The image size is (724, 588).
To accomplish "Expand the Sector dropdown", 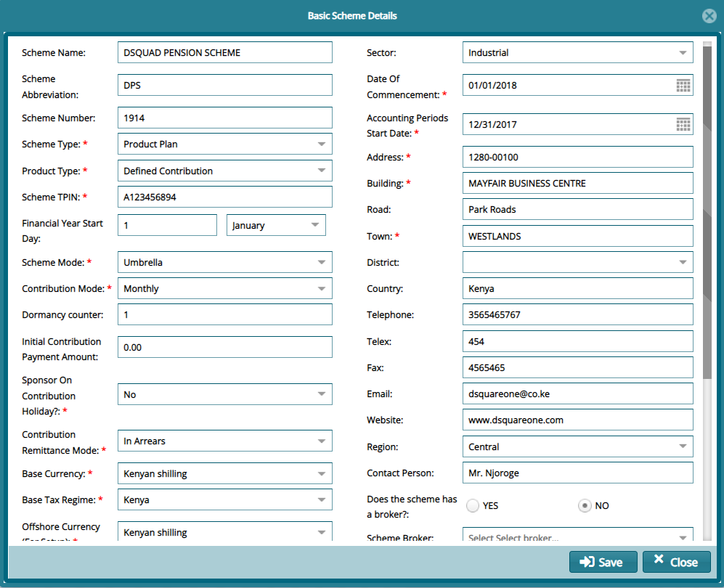I will tap(577, 52).
